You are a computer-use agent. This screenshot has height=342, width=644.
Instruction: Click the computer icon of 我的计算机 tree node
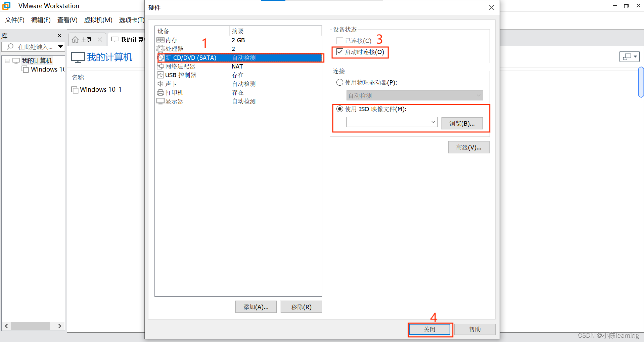click(16, 60)
